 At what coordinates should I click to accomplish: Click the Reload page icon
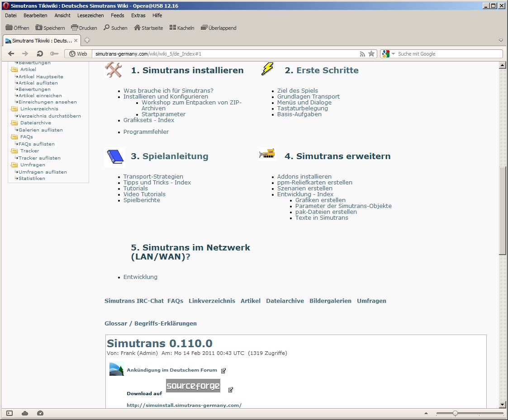pyautogui.click(x=40, y=54)
